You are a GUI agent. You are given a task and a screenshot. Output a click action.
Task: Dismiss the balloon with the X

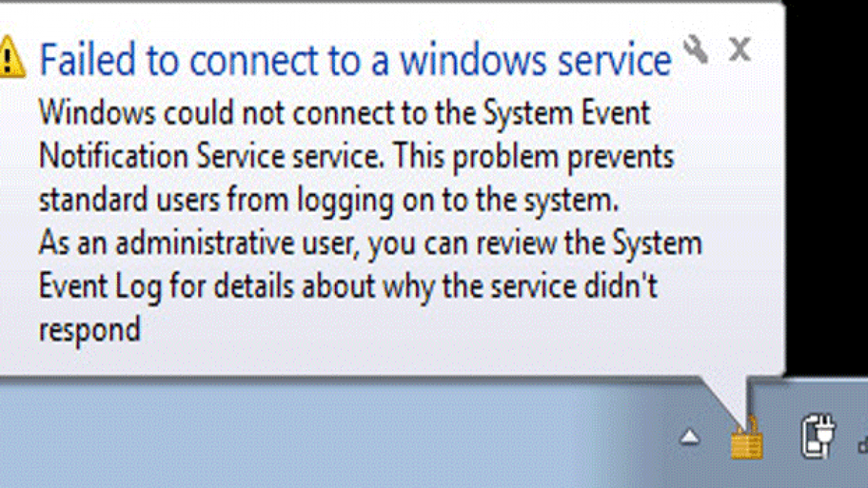point(739,49)
